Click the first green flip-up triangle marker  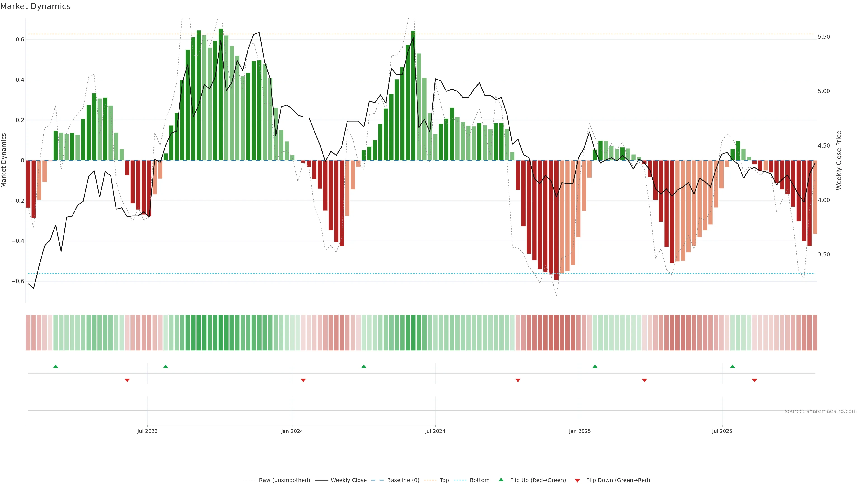click(x=56, y=366)
